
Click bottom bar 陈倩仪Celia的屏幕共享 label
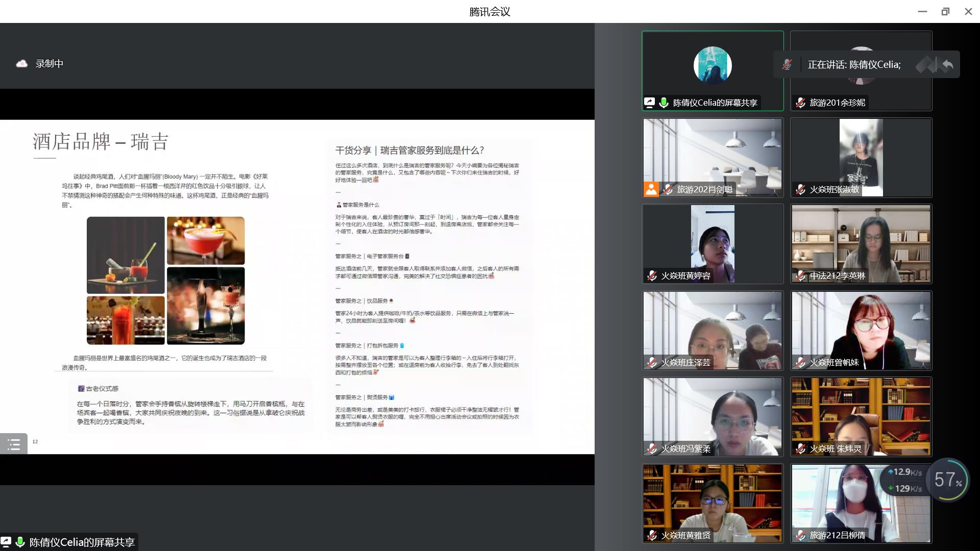tap(82, 542)
